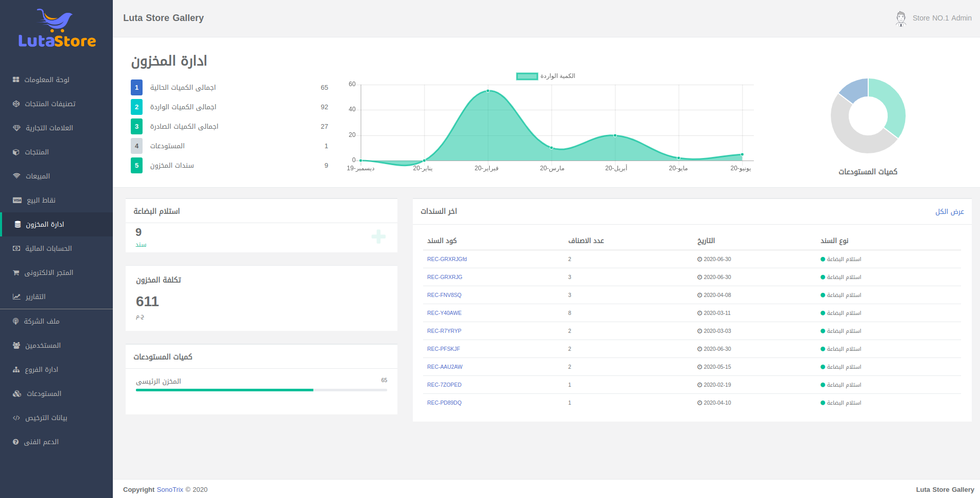Open document REC-PFSKJF
Image resolution: width=980 pixels, height=498 pixels.
point(444,349)
